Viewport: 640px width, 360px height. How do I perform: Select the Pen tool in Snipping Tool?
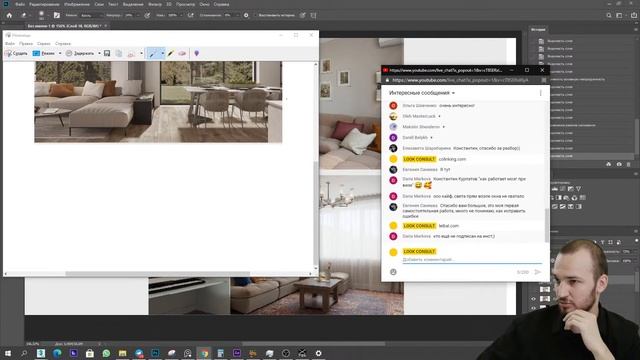153,53
